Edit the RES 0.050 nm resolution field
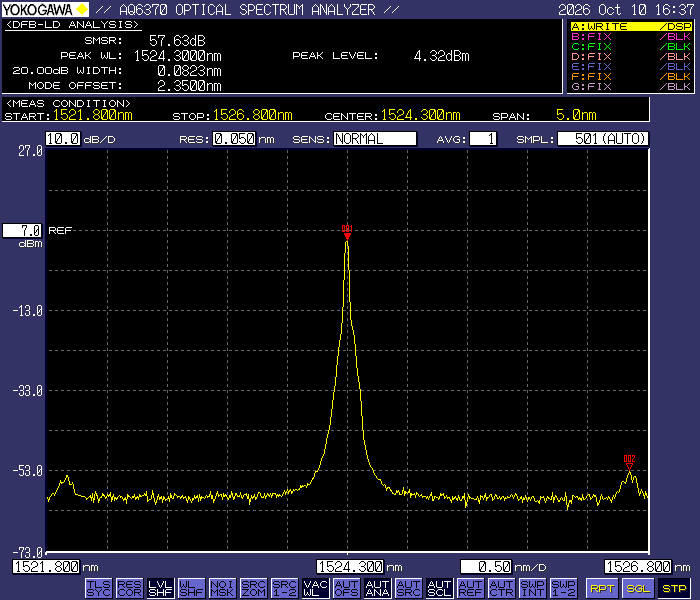Screen dimensions: 700x600 234,139
